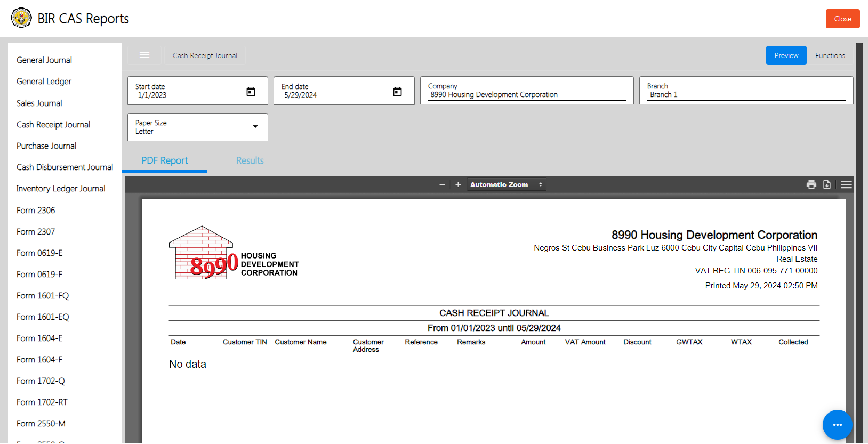Open Form 2550-M in sidebar
The height and width of the screenshot is (444, 868).
click(x=41, y=424)
